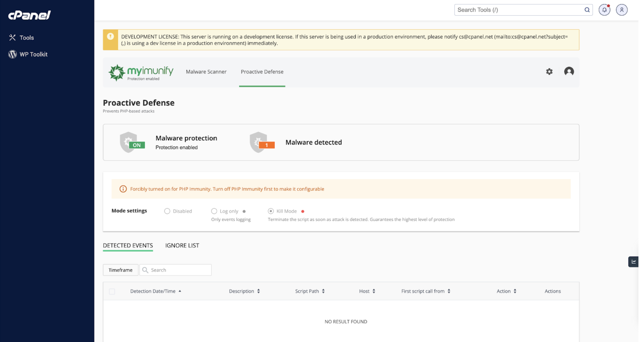Tick the select-all checkbox in table header

click(x=112, y=291)
